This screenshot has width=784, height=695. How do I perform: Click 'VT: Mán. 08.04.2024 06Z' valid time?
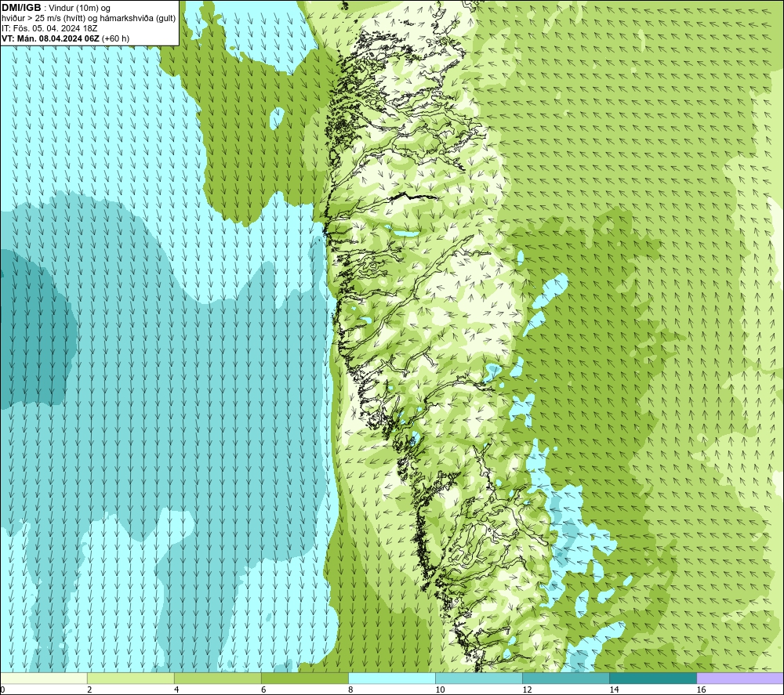pyautogui.click(x=50, y=38)
